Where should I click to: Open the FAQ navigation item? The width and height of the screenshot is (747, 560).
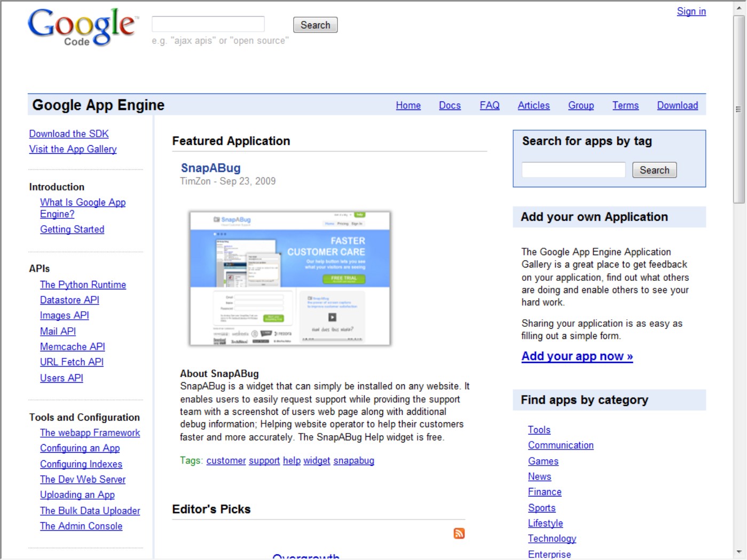click(x=490, y=106)
